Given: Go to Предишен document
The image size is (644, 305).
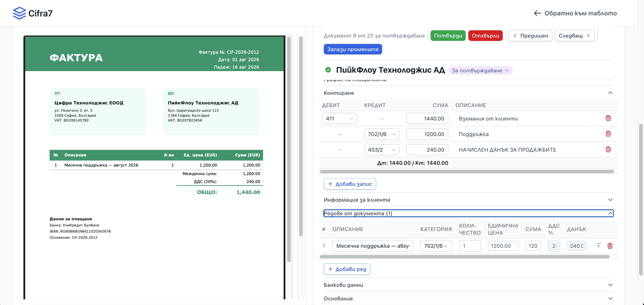Looking at the screenshot, I should (x=530, y=35).
